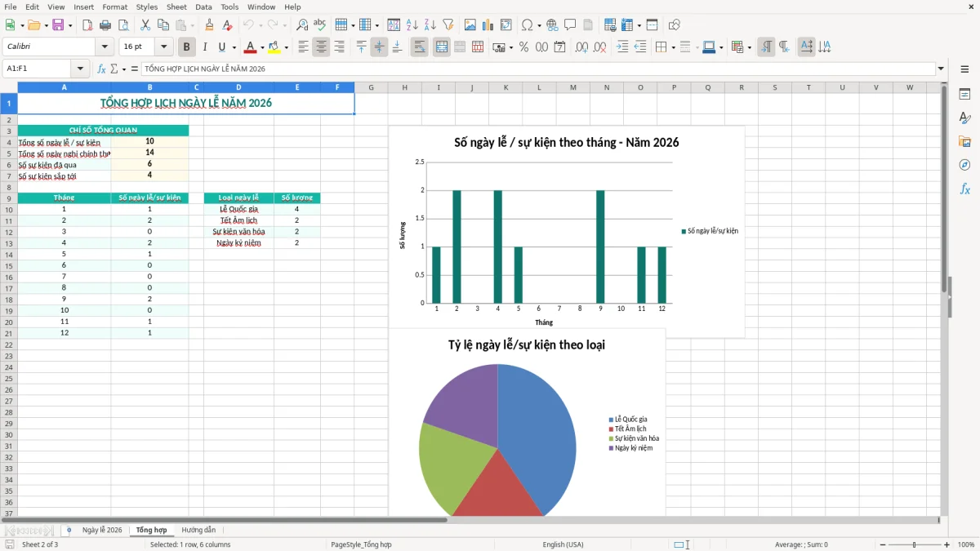Run the spelling check
This screenshot has height=551, width=980.
coord(320,25)
